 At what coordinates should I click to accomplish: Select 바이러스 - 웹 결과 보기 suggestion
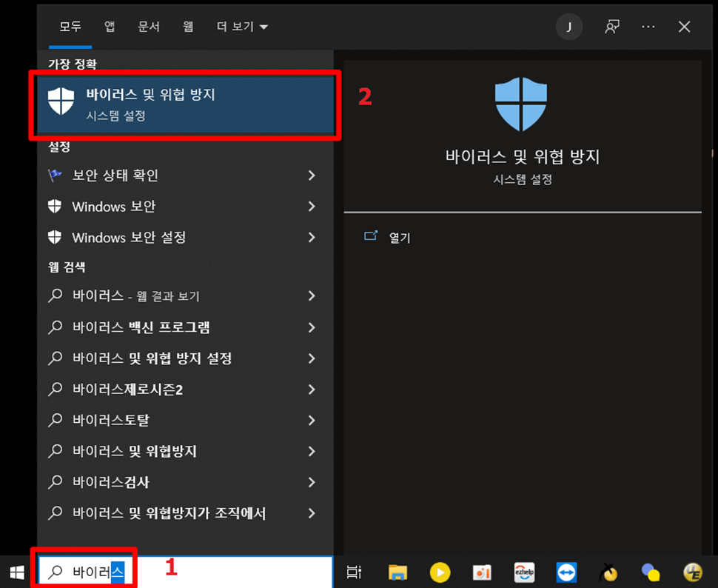tap(186, 296)
